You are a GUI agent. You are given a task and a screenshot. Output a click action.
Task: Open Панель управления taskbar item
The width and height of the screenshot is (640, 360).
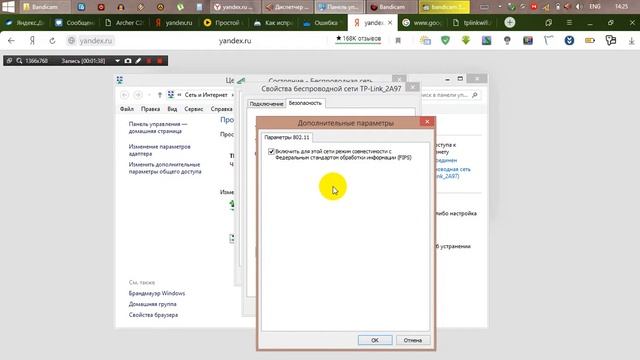click(x=340, y=7)
